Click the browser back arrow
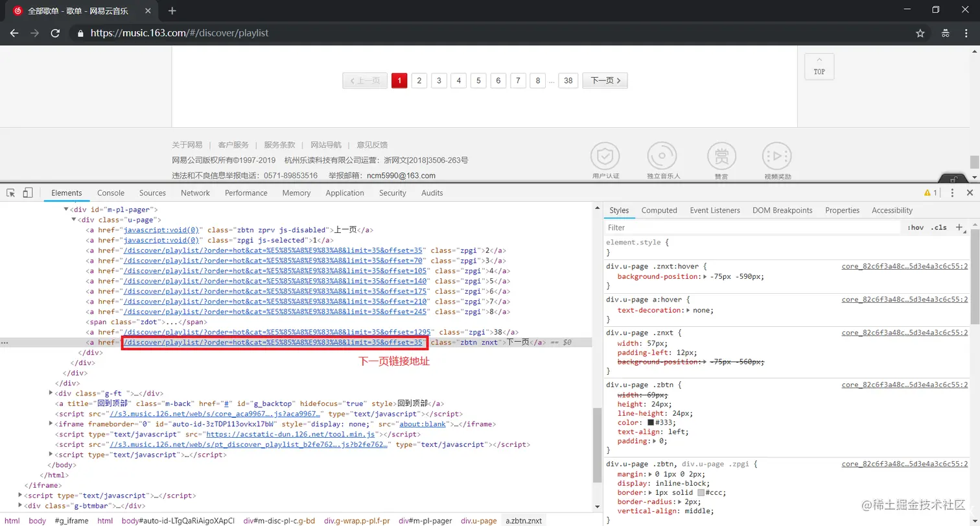This screenshot has height=526, width=980. click(14, 33)
